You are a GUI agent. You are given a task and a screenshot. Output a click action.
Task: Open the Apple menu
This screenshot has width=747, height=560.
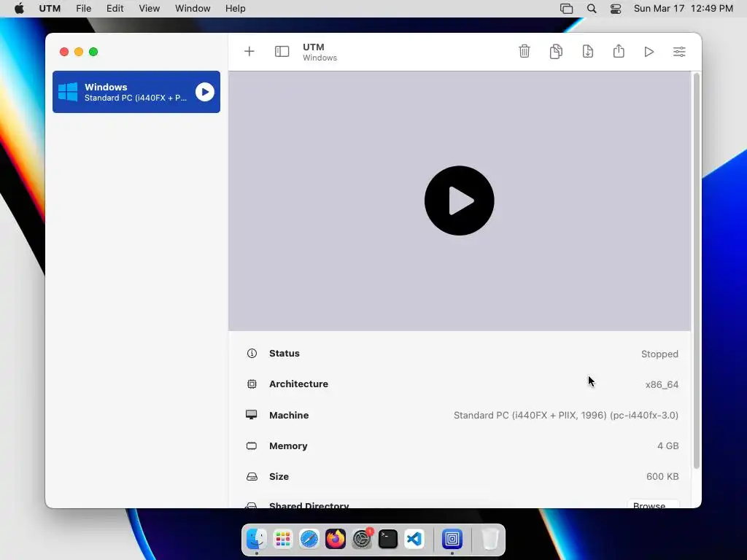tap(19, 9)
